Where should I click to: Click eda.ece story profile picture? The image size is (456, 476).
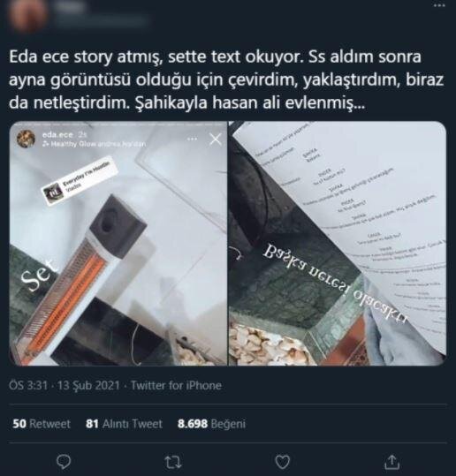click(x=27, y=139)
